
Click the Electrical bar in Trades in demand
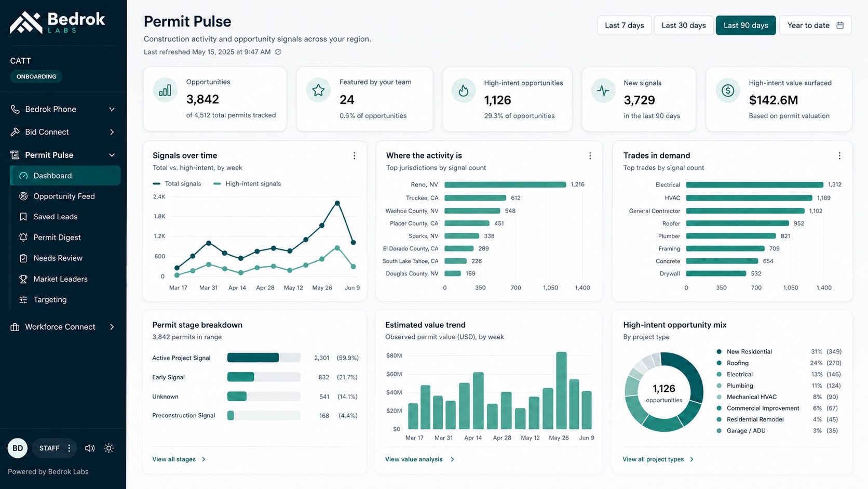[755, 184]
